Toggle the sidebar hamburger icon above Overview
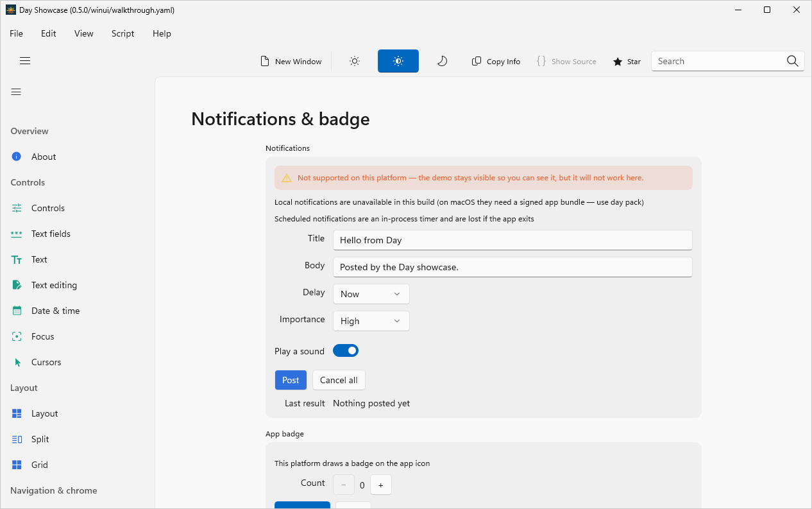The height and width of the screenshot is (509, 812). point(16,92)
